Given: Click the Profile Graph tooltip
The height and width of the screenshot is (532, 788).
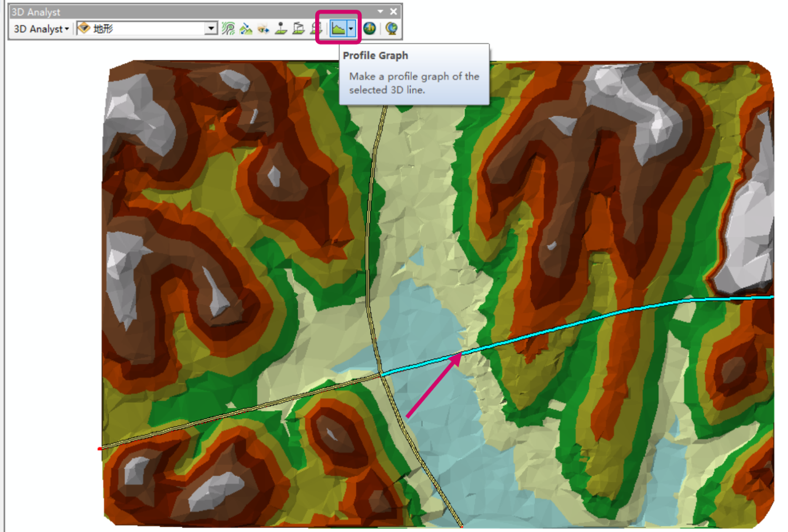Looking at the screenshot, I should click(414, 74).
